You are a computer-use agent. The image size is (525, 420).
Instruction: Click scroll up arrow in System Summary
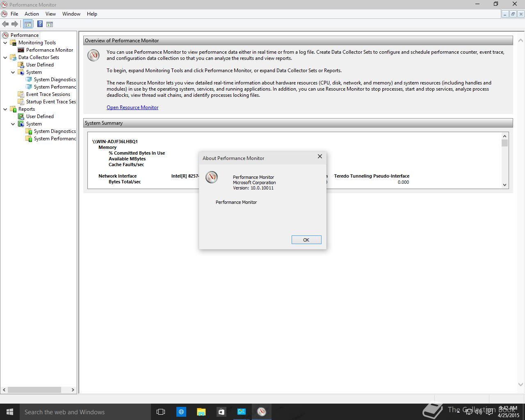[x=505, y=136]
